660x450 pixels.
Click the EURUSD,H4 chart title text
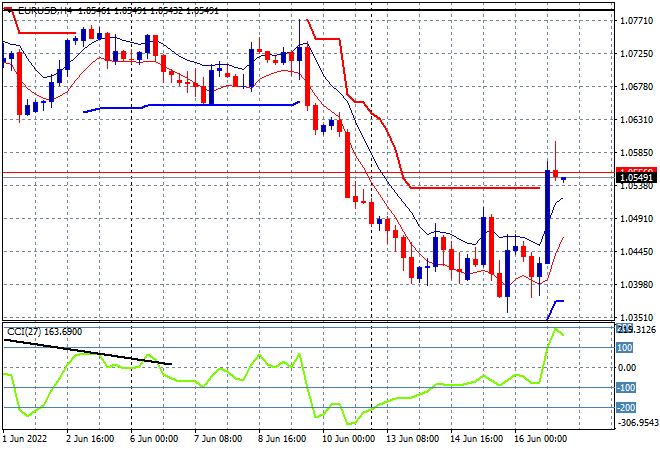tap(45, 11)
